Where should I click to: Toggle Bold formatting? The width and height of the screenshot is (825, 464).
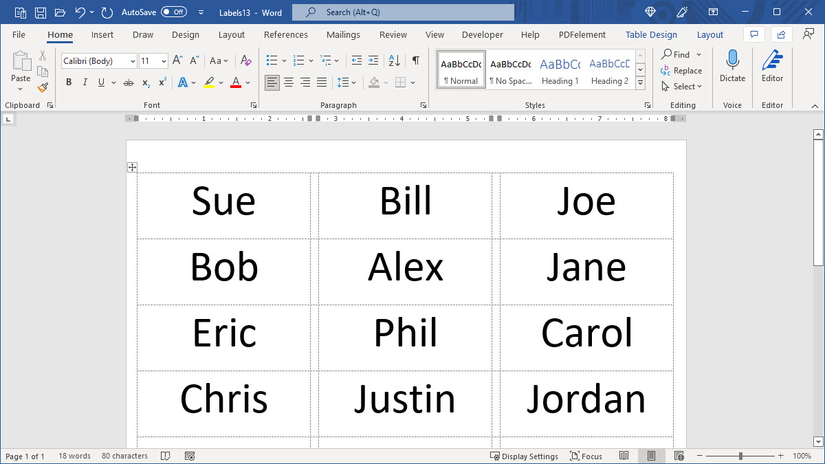pyautogui.click(x=69, y=82)
